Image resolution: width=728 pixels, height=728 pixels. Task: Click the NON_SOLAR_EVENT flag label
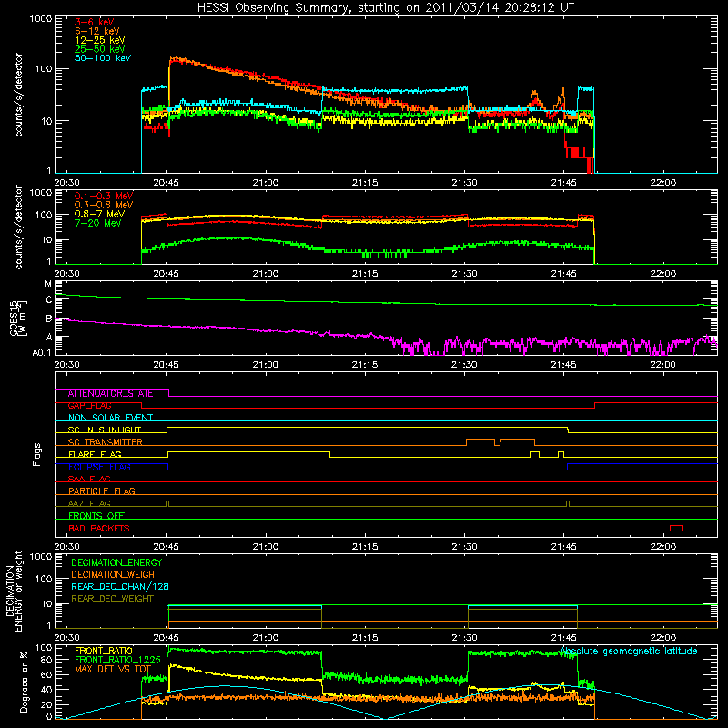pyautogui.click(x=110, y=418)
